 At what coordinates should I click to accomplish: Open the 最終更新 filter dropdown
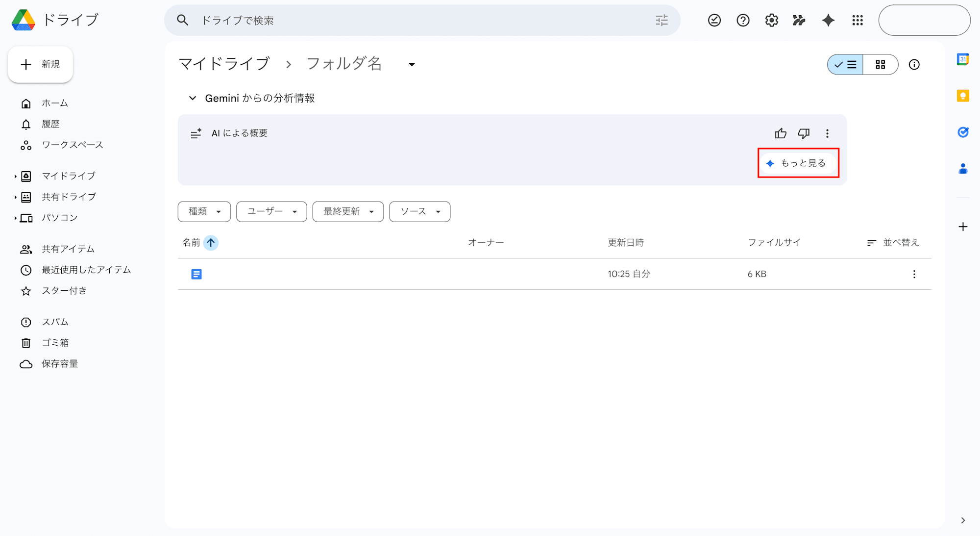coord(348,211)
